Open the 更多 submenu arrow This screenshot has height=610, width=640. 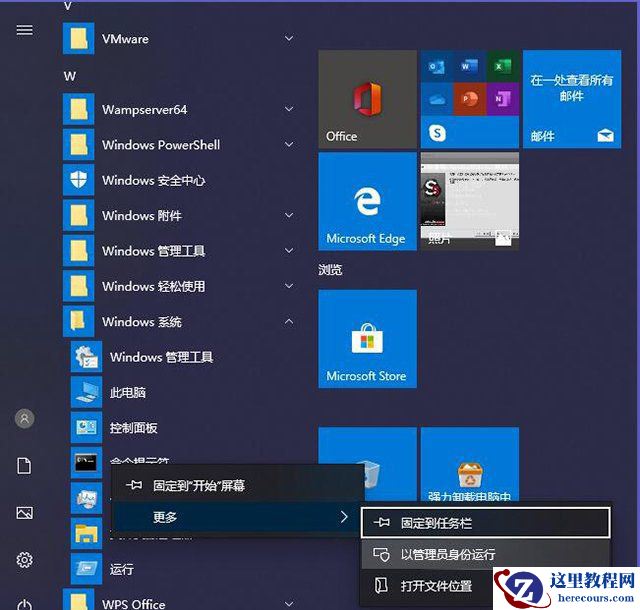click(x=344, y=517)
